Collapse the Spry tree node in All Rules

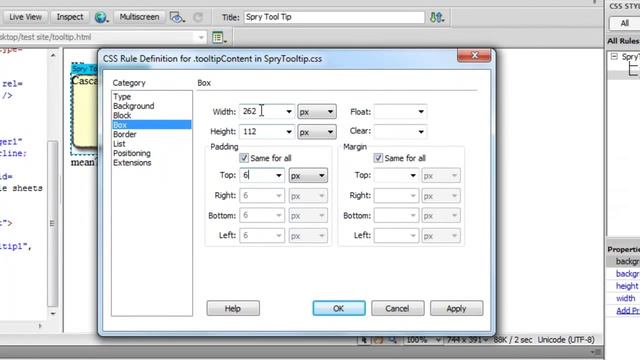pyautogui.click(x=614, y=57)
